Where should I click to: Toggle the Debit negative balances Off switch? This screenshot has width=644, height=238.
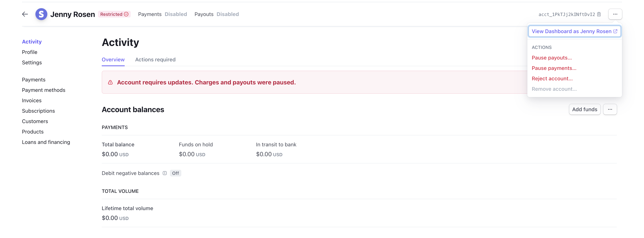coord(175,173)
